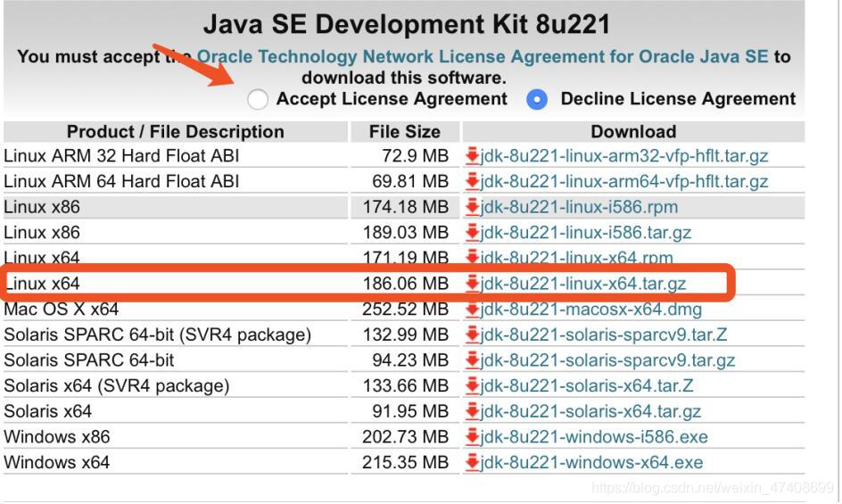Download jdk-8u221-solaris-x64.tar.Z
842x504 pixels.
(x=586, y=385)
